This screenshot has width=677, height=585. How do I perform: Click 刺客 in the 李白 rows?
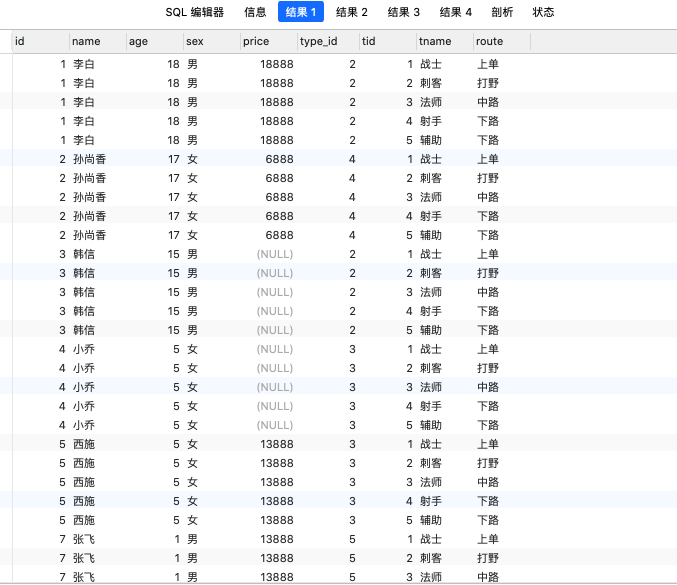[x=431, y=83]
